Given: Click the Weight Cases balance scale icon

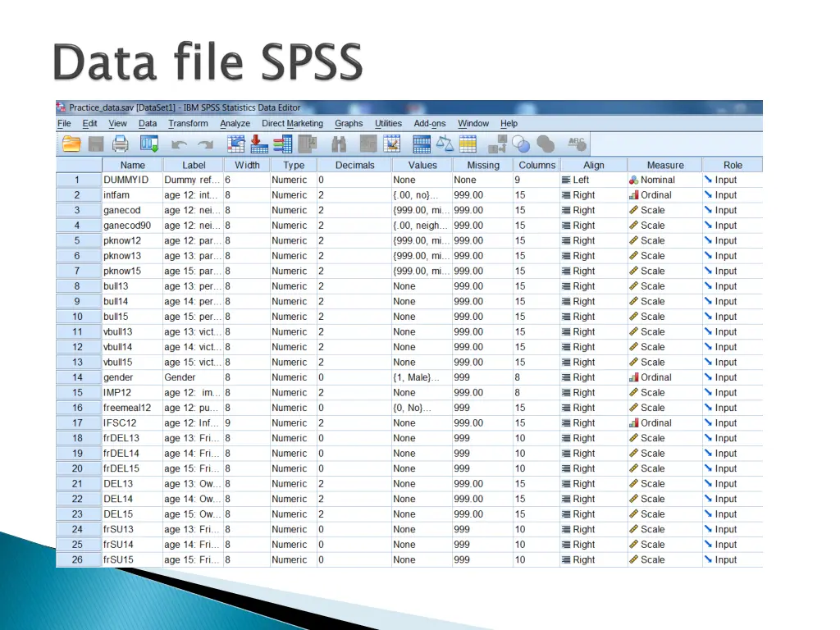Looking at the screenshot, I should pos(445,144).
